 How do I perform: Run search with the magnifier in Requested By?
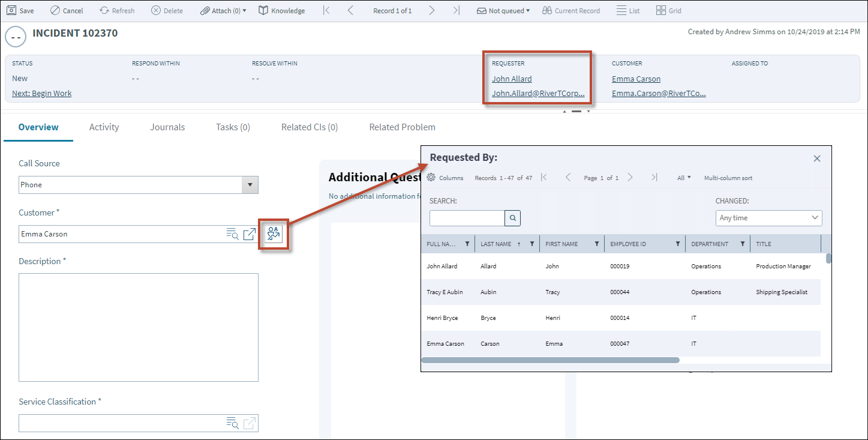(512, 218)
